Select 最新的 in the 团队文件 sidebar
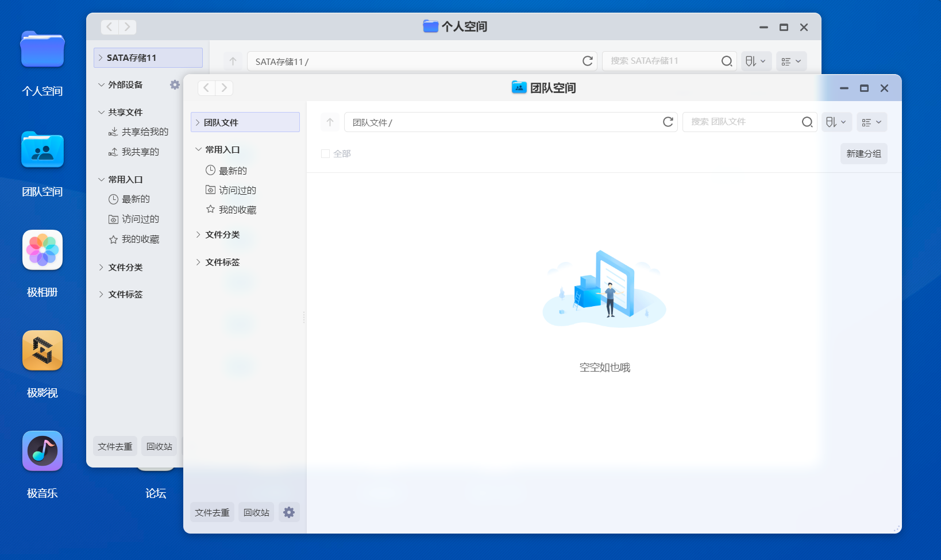This screenshot has width=941, height=560. pos(232,170)
